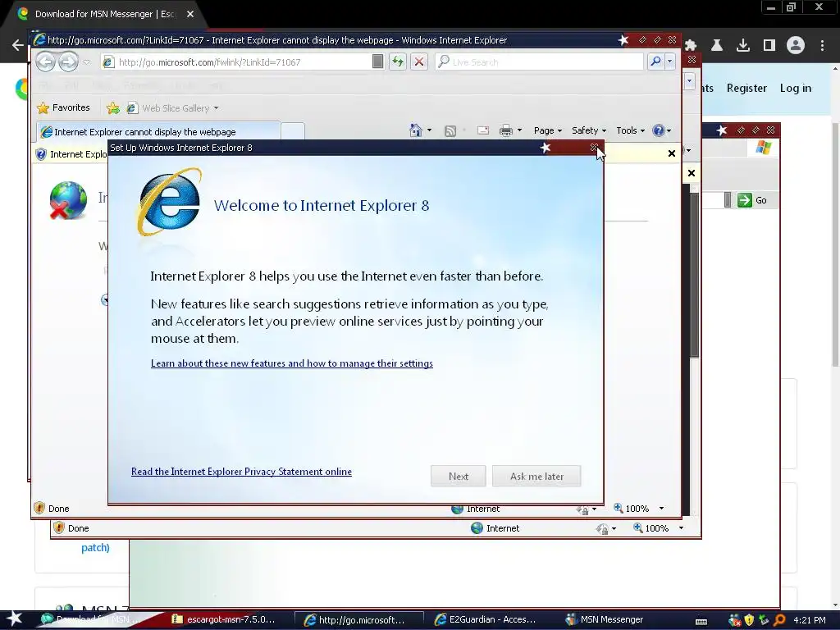Go back in Internet Explorer
Viewport: 840px width, 630px height.
coord(46,62)
